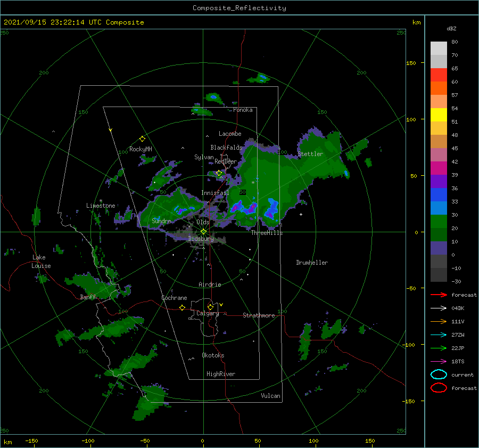This screenshot has height=448, width=479.
Task: Select the Innisfail label
Action: [x=215, y=193]
